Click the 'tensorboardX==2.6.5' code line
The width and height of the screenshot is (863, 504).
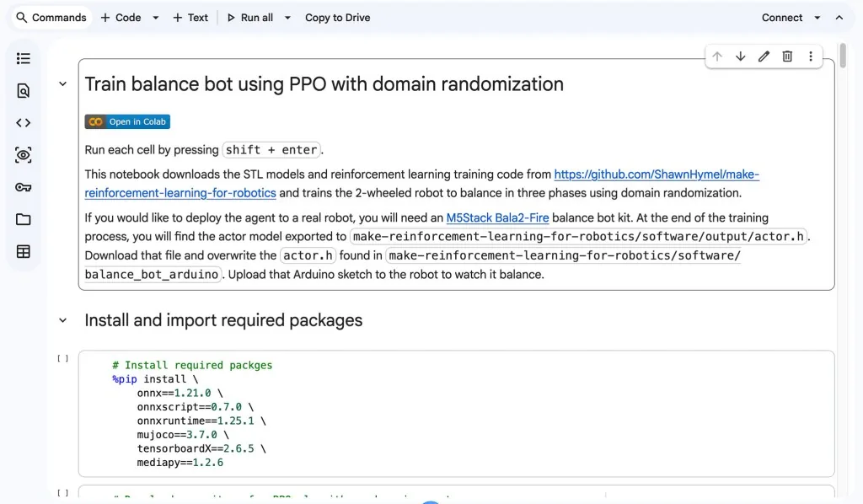tap(201, 448)
